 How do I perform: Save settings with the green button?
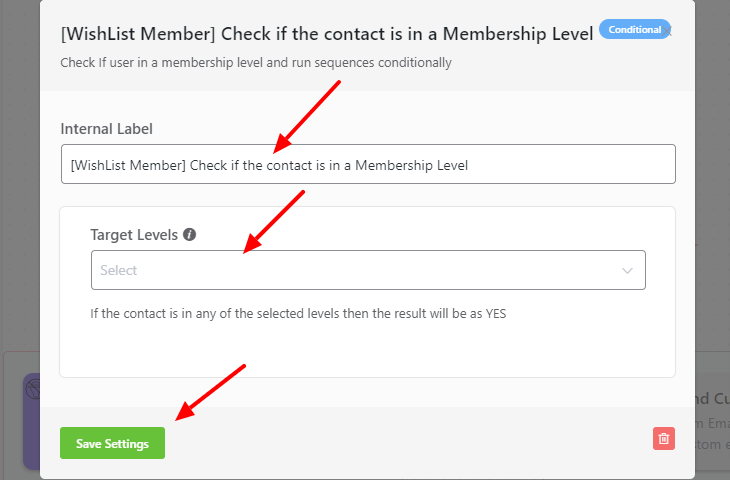coord(112,443)
